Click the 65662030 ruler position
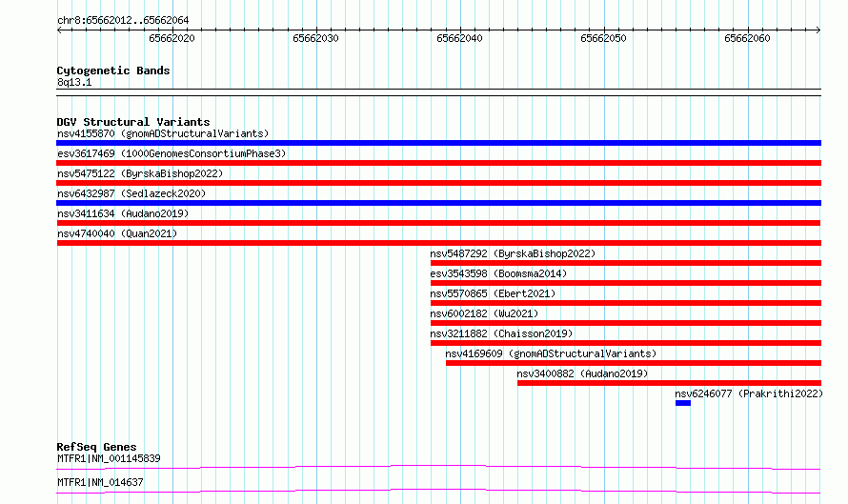Screen dimensions: 848x504 [x=315, y=38]
